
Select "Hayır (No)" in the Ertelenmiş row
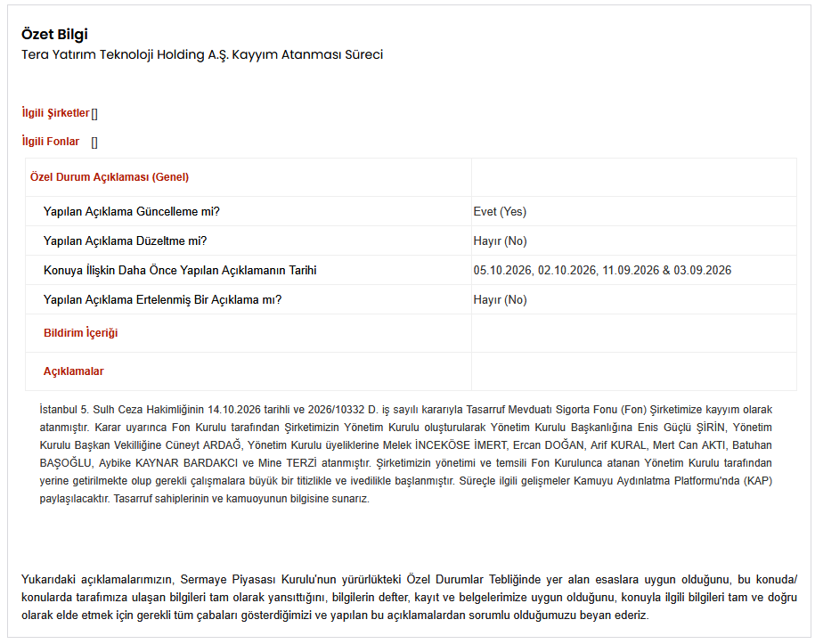pos(500,300)
